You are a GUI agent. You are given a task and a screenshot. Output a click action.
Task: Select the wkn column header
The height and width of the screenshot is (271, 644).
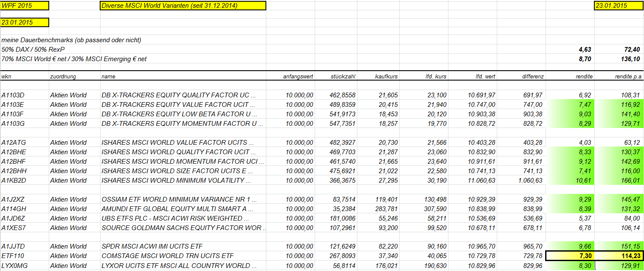click(6, 76)
